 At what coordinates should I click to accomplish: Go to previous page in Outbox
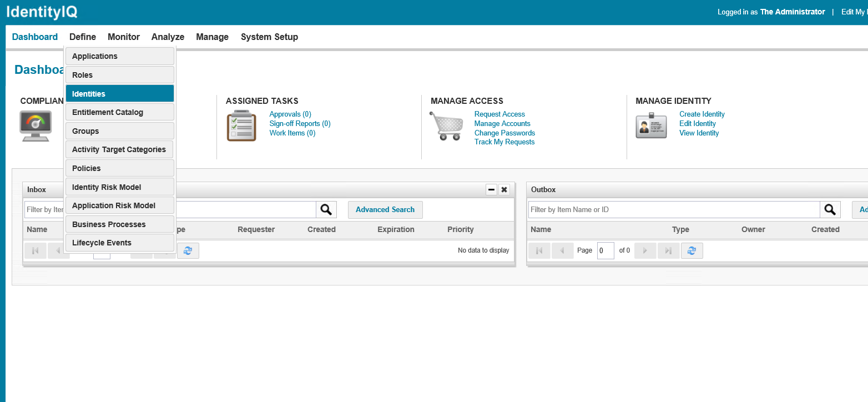(563, 250)
